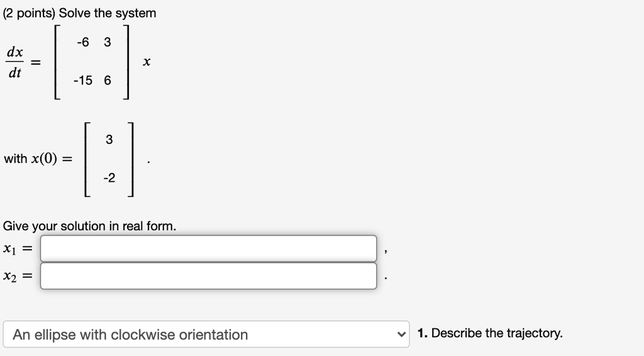Select the 'An ellipse with clockwise orientation' text
644x356 pixels.
pos(130,335)
